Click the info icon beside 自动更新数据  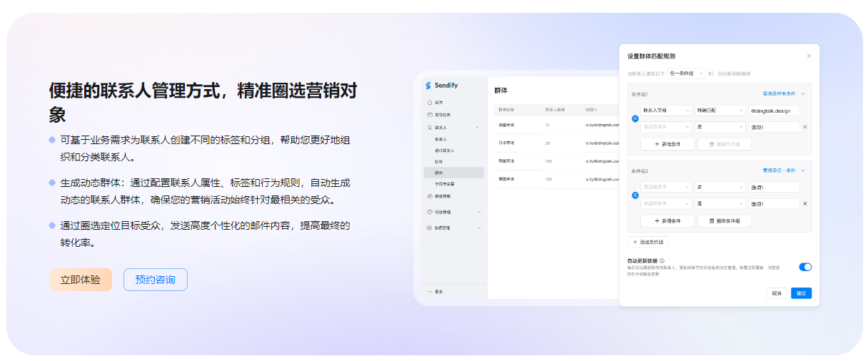tap(662, 260)
